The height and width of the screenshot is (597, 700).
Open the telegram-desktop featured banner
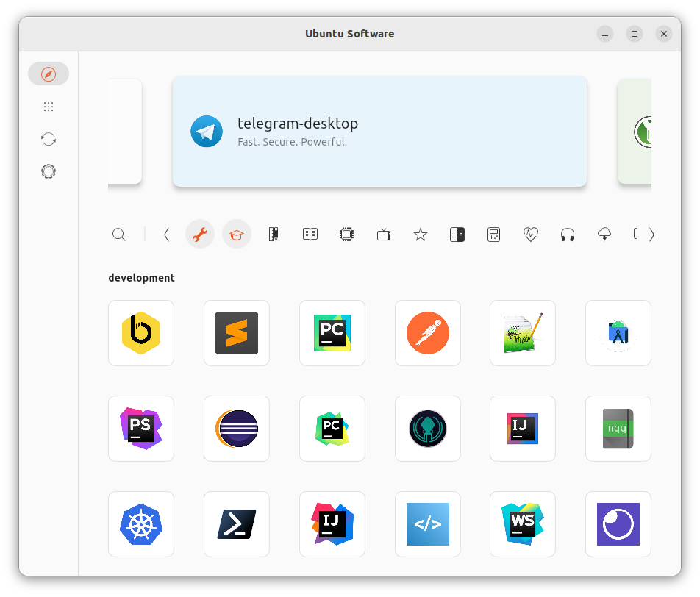[379, 132]
